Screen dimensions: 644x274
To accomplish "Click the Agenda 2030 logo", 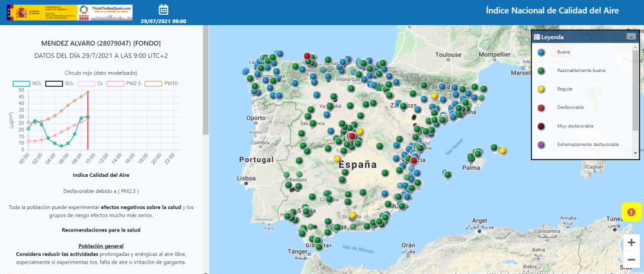I will click(x=83, y=11).
